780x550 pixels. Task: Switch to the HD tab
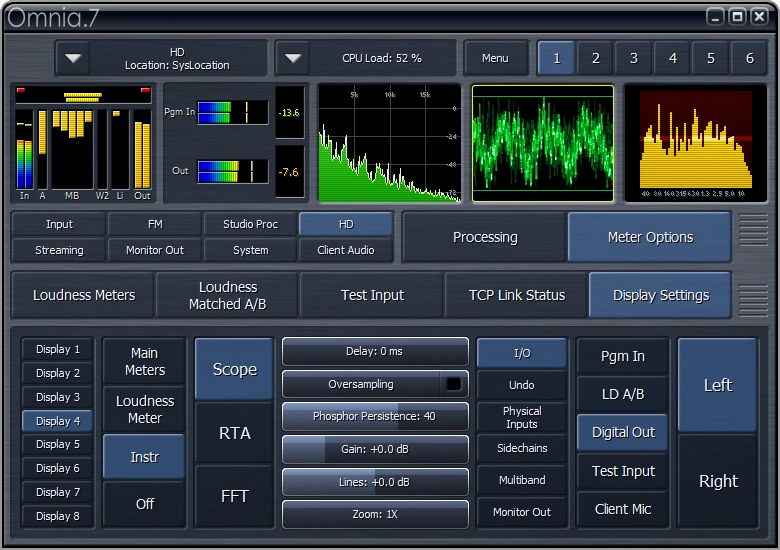coord(346,224)
